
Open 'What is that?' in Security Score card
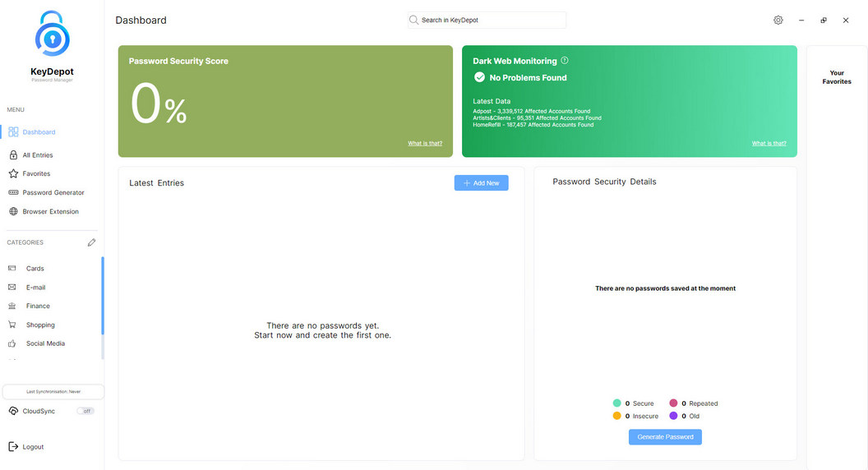click(425, 143)
